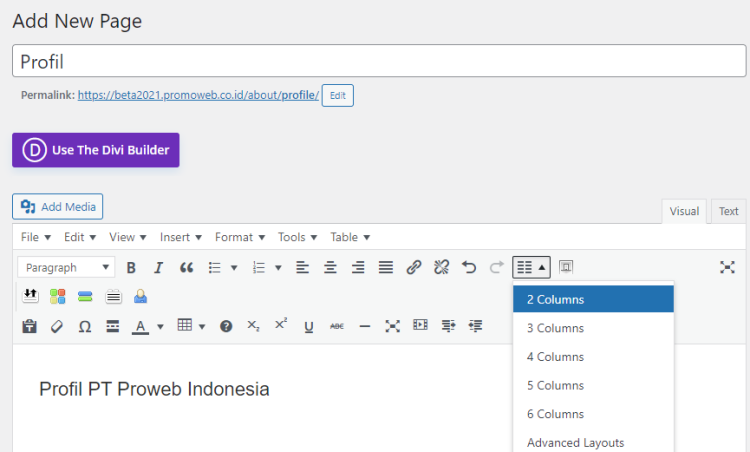Choose 5 Columns layout
The width and height of the screenshot is (750, 452).
(x=593, y=386)
